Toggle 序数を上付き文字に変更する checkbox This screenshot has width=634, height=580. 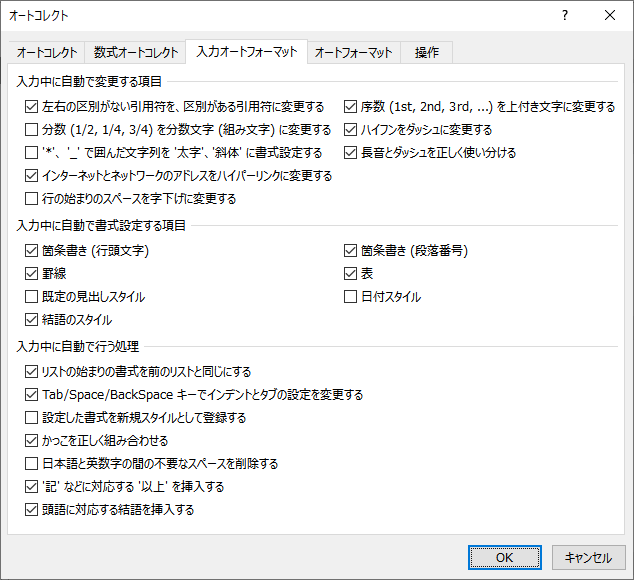tap(351, 107)
